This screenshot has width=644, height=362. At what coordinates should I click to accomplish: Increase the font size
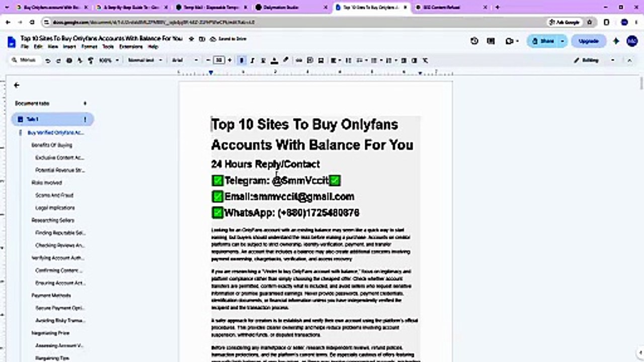click(x=230, y=60)
